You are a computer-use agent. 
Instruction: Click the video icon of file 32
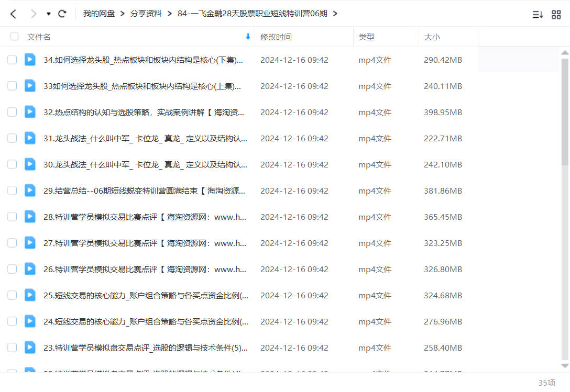click(30, 111)
